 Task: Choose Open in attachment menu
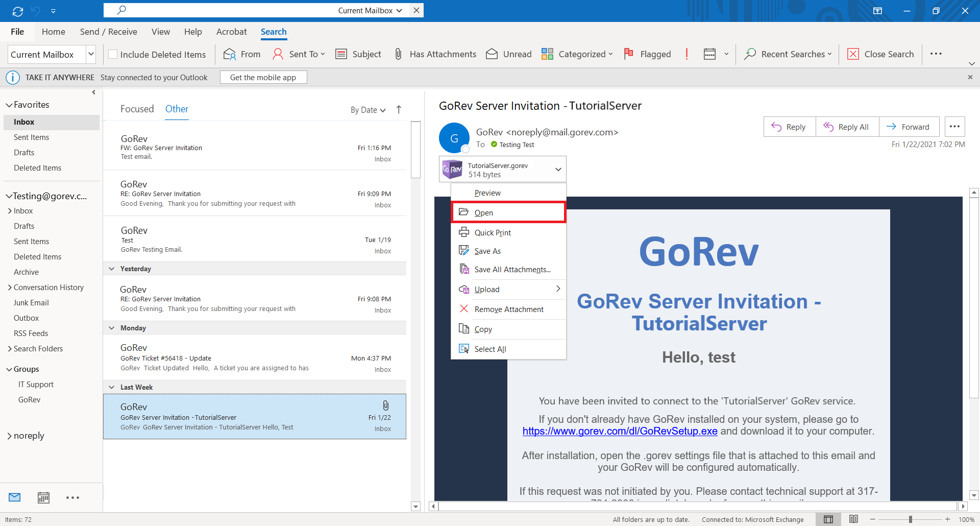click(509, 212)
